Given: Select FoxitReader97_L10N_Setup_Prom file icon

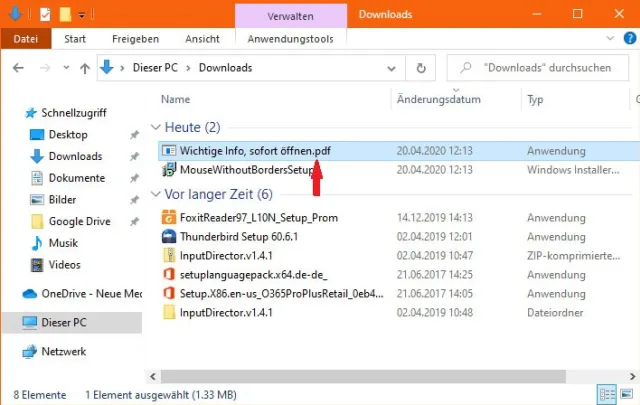Looking at the screenshot, I should pos(169,218).
